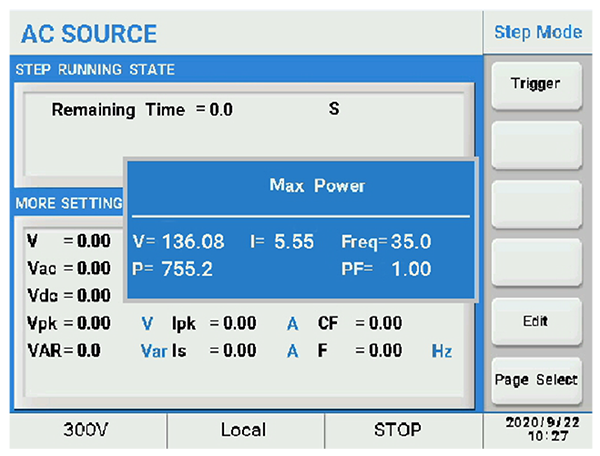Click the date and time display
Image resolution: width=600 pixels, height=456 pixels.
539,430
